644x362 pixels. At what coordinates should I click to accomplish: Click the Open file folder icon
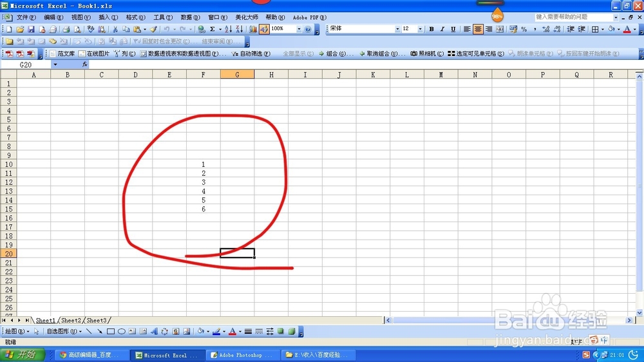[20, 29]
